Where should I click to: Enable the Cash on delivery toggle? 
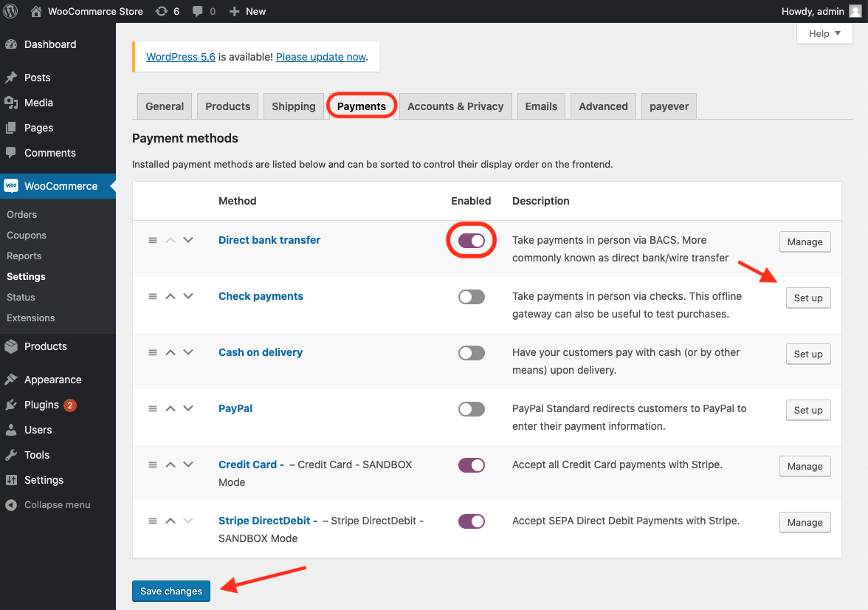472,353
